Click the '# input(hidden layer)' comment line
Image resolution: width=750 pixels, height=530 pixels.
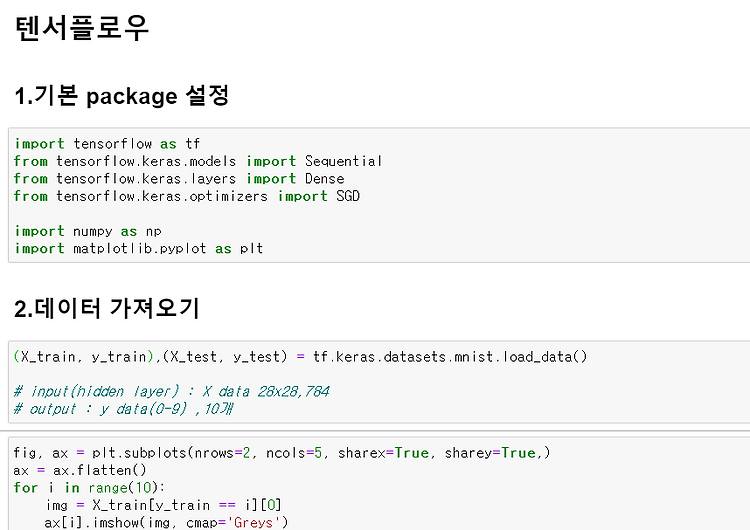[171, 391]
